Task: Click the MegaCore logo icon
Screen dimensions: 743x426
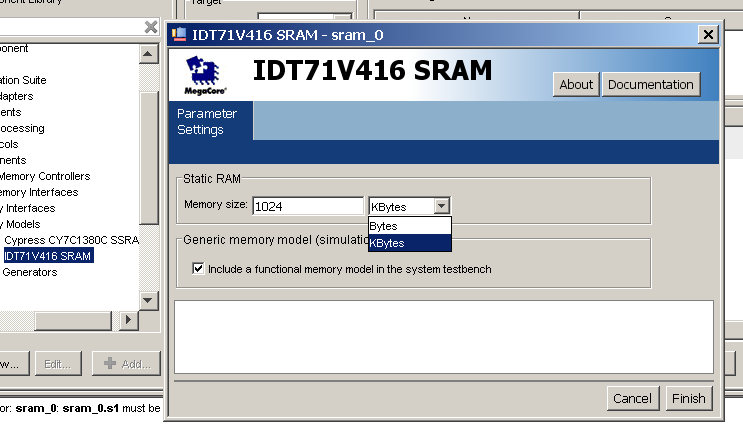Action: coord(205,75)
